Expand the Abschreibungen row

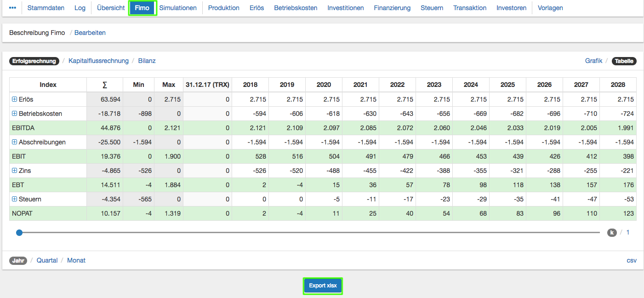tap(14, 142)
